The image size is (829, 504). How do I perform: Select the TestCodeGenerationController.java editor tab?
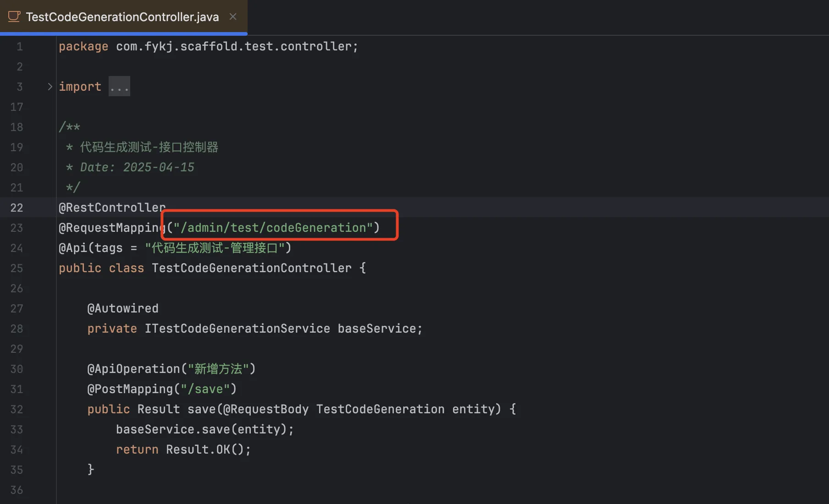123,17
